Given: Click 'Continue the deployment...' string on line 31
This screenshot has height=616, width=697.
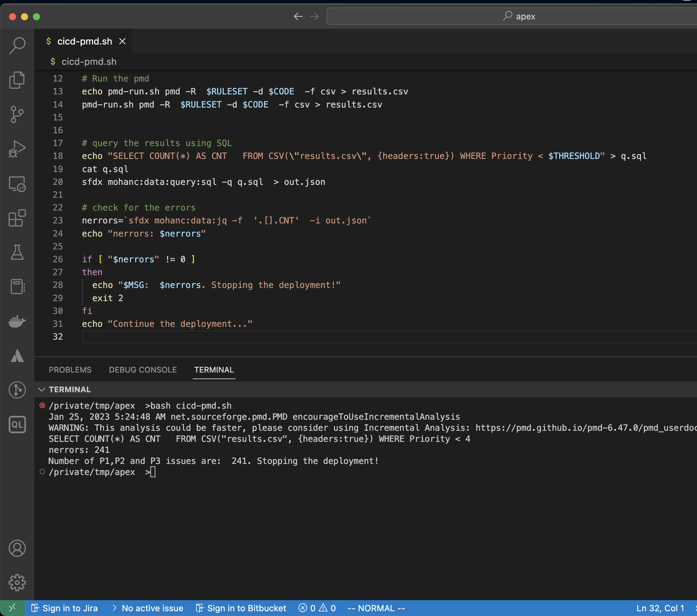Looking at the screenshot, I should click(180, 324).
